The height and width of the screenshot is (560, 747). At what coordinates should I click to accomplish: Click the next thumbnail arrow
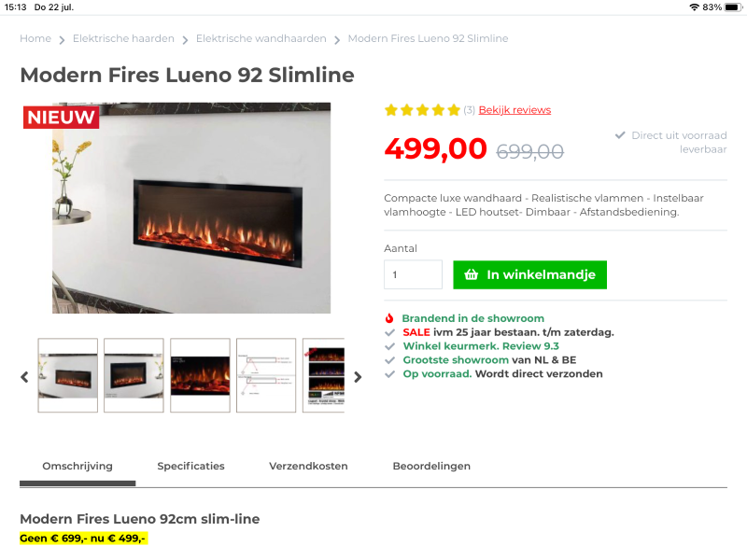[358, 377]
